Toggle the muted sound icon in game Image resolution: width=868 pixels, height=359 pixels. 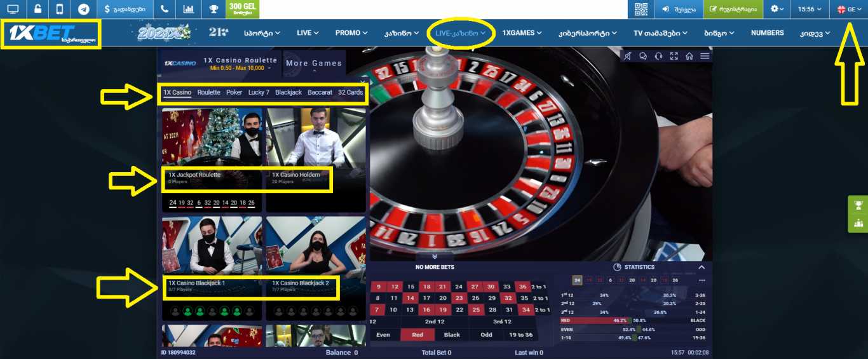click(628, 56)
